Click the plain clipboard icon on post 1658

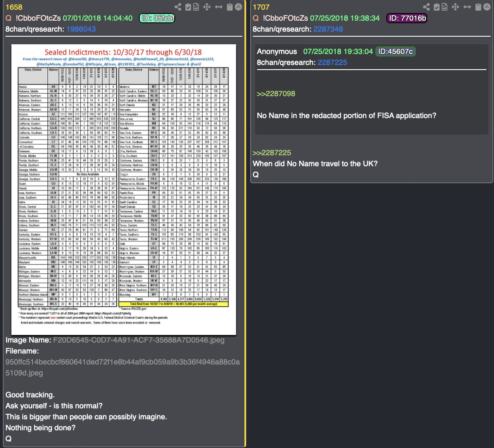pyautogui.click(x=230, y=7)
